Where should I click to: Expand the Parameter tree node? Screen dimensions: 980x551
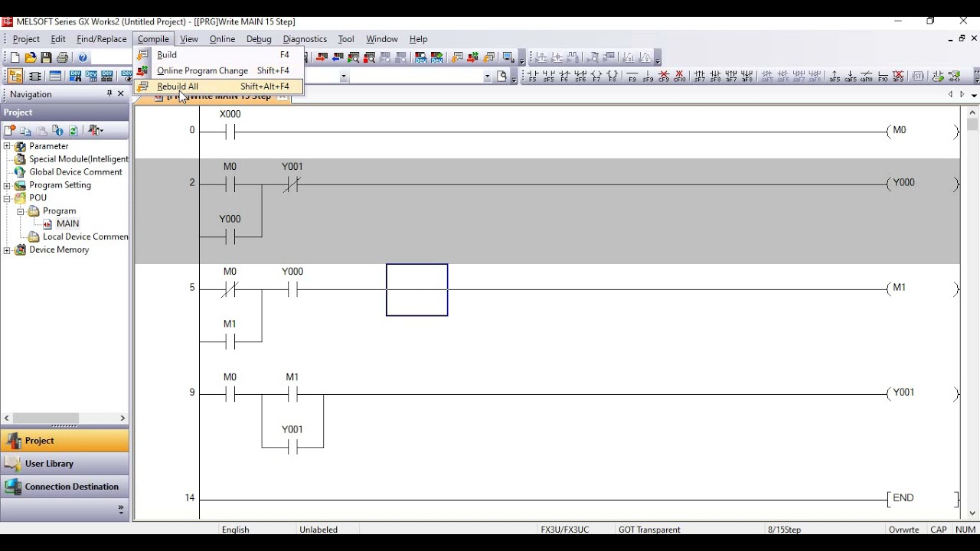(x=7, y=146)
